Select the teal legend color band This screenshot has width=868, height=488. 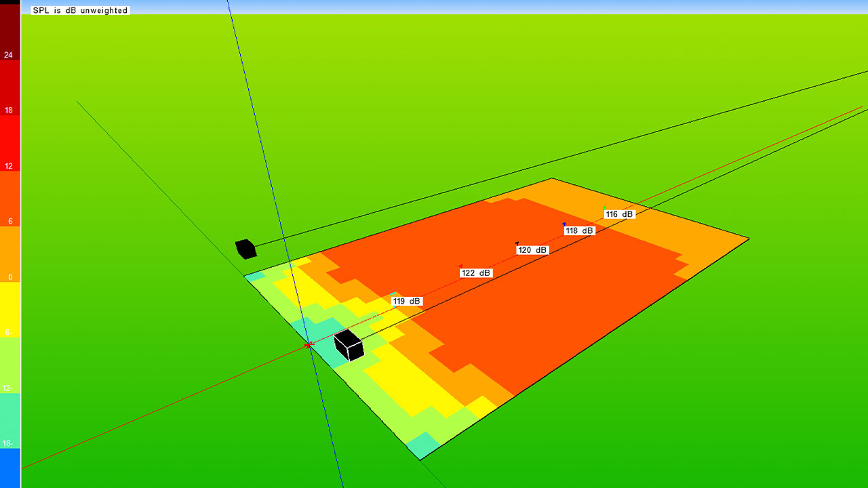pos(9,420)
